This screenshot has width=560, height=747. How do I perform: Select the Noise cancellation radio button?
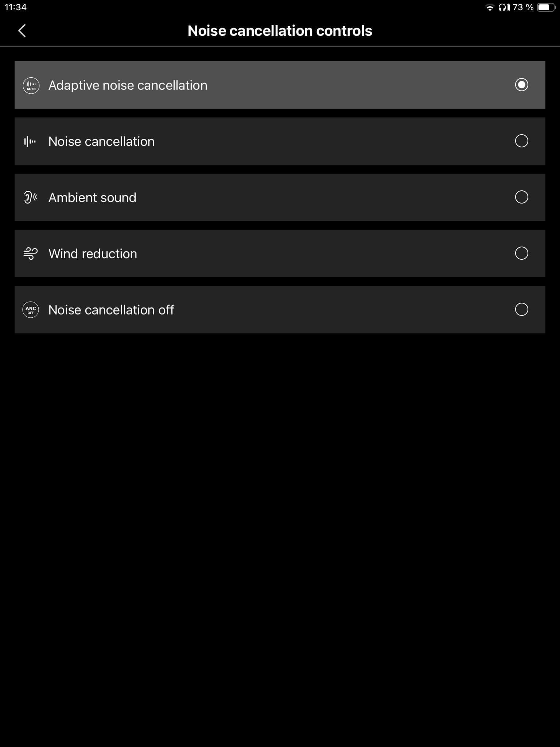(x=521, y=141)
